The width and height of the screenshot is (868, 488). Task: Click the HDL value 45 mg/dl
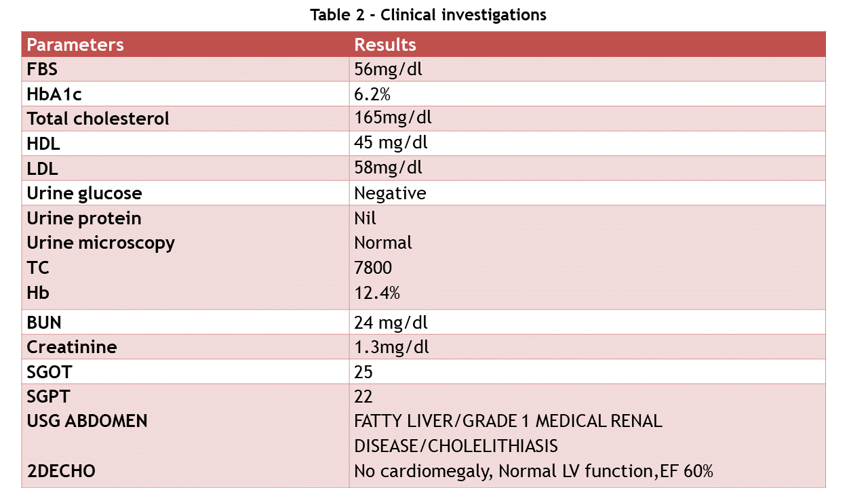(x=391, y=142)
